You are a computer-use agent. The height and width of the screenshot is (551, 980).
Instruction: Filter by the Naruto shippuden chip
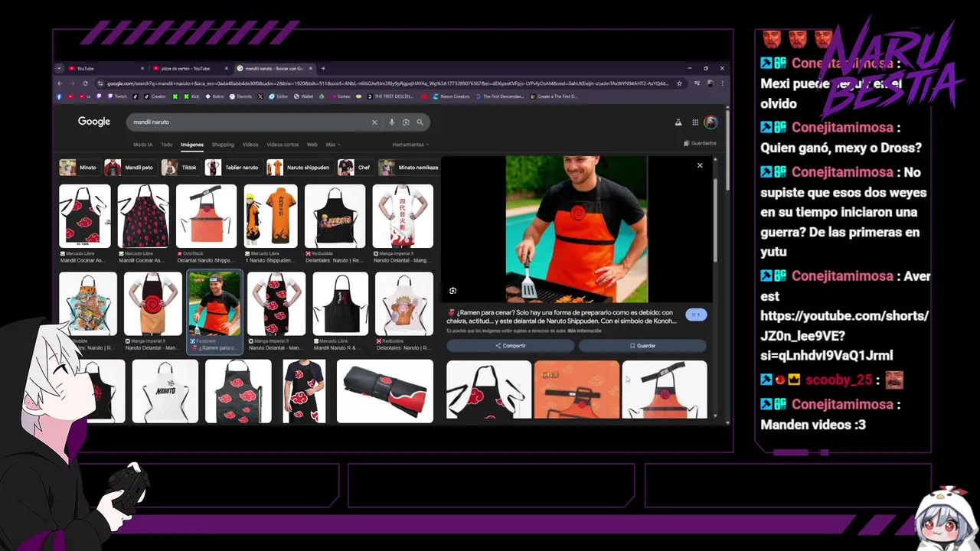299,167
